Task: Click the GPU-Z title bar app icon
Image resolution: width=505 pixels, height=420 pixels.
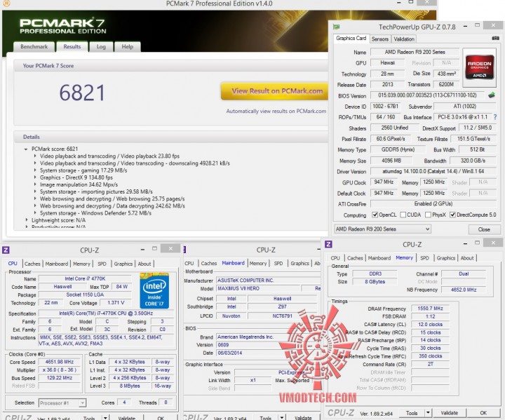Action: tap(336, 27)
